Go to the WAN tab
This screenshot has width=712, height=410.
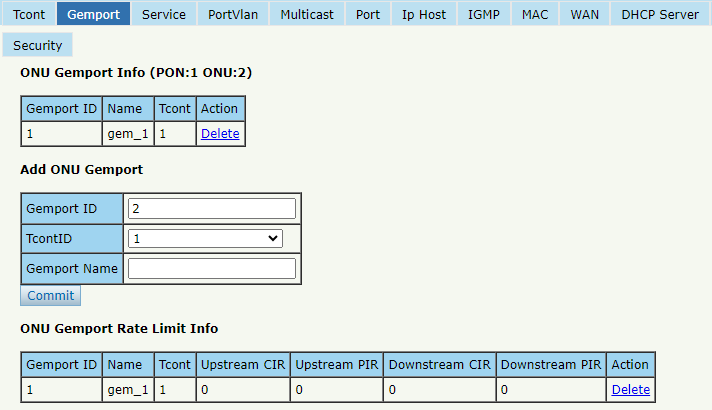point(584,14)
